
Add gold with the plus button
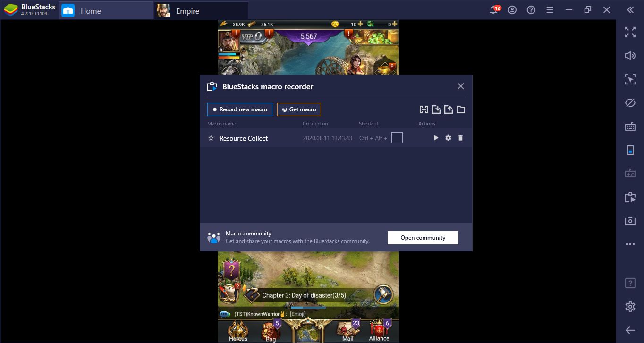pyautogui.click(x=360, y=24)
